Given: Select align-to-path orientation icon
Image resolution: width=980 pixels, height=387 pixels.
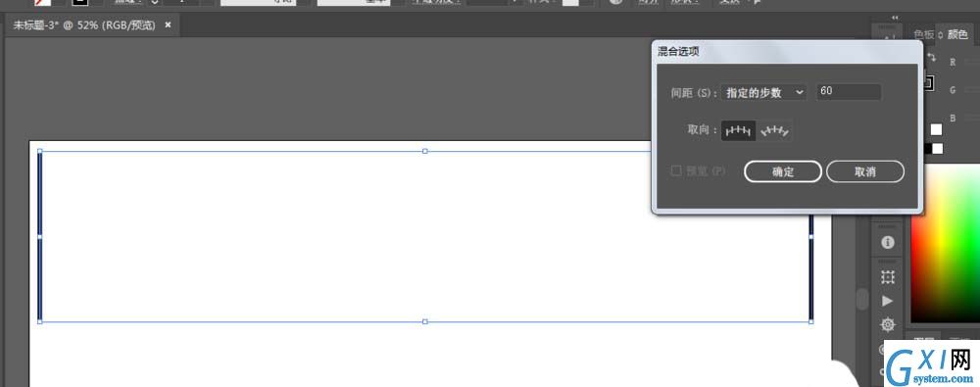Looking at the screenshot, I should (x=775, y=130).
